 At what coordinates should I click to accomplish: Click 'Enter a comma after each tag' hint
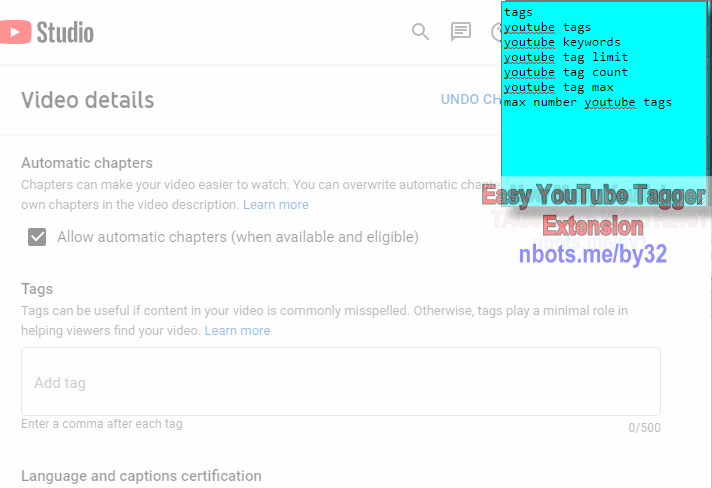point(102,424)
